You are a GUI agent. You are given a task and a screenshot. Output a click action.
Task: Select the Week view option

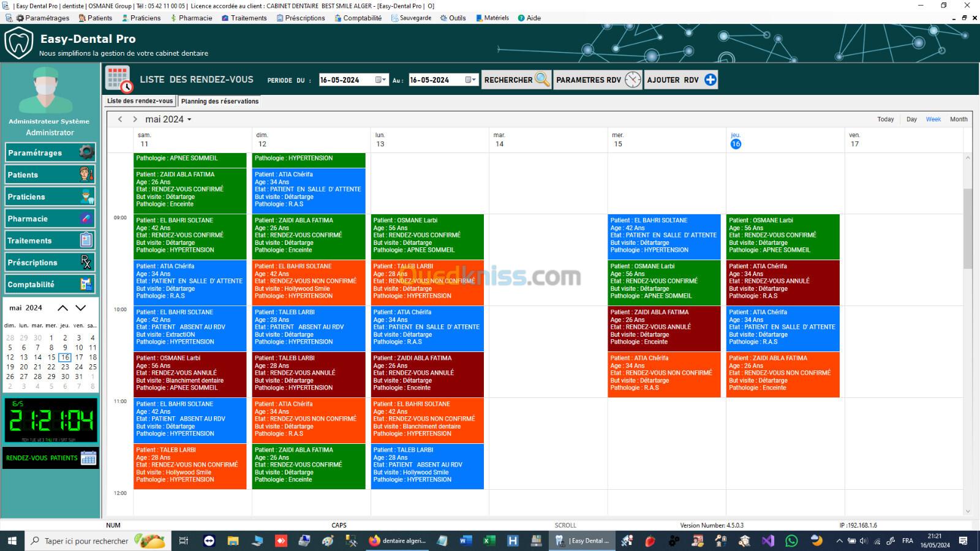[933, 119]
